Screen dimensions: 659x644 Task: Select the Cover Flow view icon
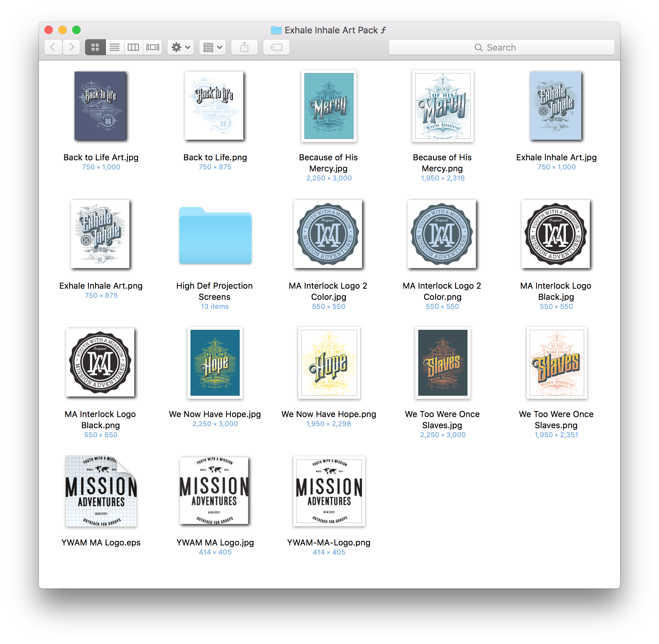(x=152, y=47)
